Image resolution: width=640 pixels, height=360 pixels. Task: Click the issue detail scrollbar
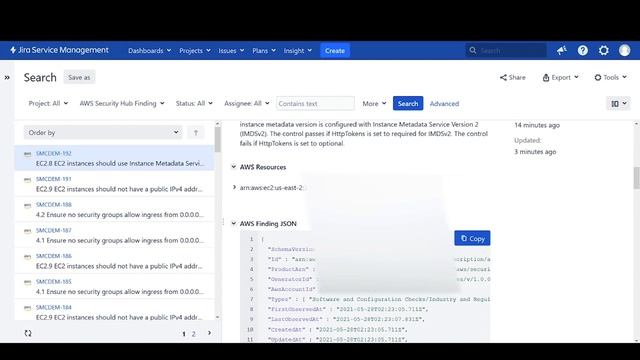[x=636, y=178]
